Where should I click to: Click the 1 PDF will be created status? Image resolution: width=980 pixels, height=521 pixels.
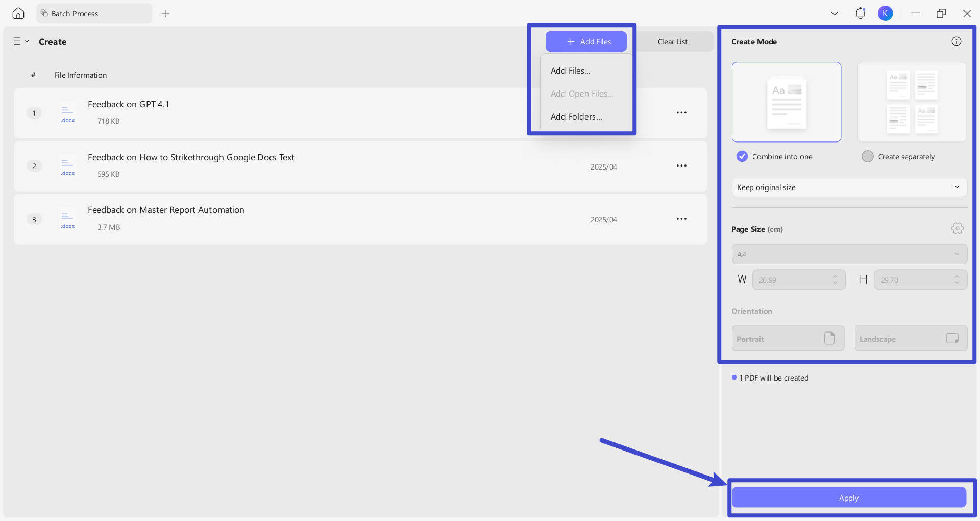[x=770, y=378]
